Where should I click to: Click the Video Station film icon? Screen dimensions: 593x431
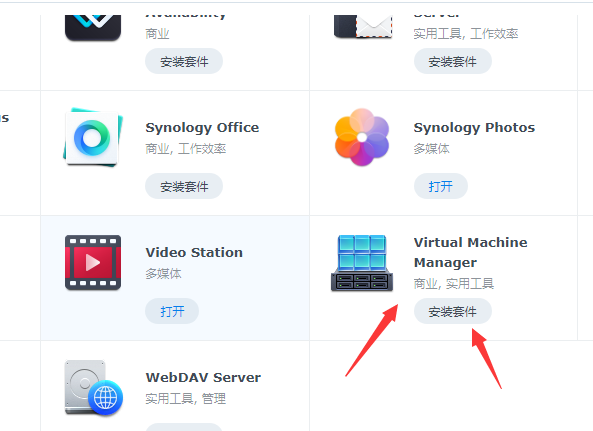click(93, 262)
